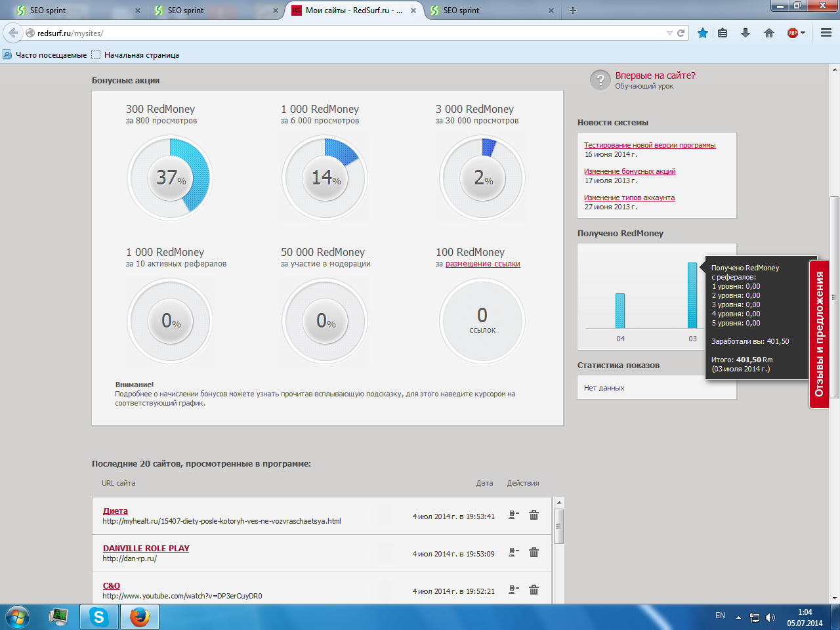840x630 pixels.
Task: Click the computer action icon for Диета
Action: [x=514, y=515]
